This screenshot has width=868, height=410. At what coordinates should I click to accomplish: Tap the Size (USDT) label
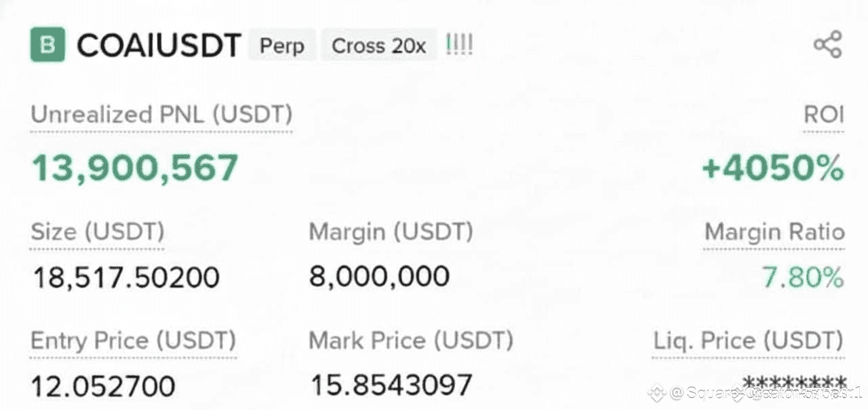point(98,232)
